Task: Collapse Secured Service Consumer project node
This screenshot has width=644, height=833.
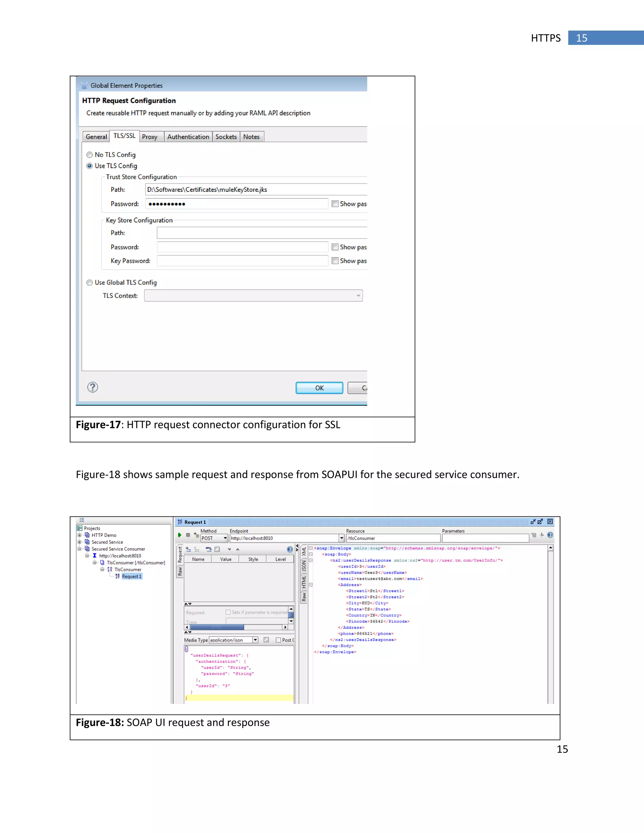Action: (x=79, y=549)
